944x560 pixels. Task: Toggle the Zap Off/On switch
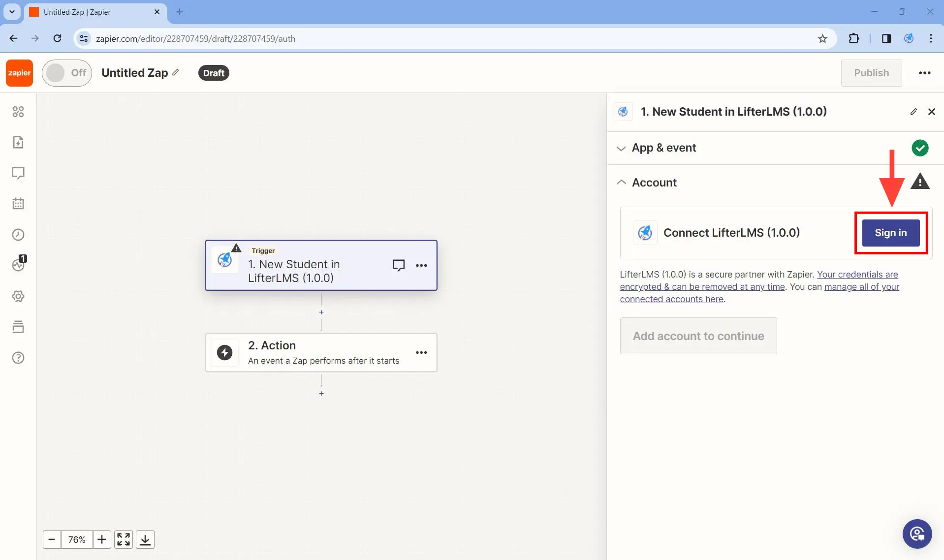pos(67,73)
